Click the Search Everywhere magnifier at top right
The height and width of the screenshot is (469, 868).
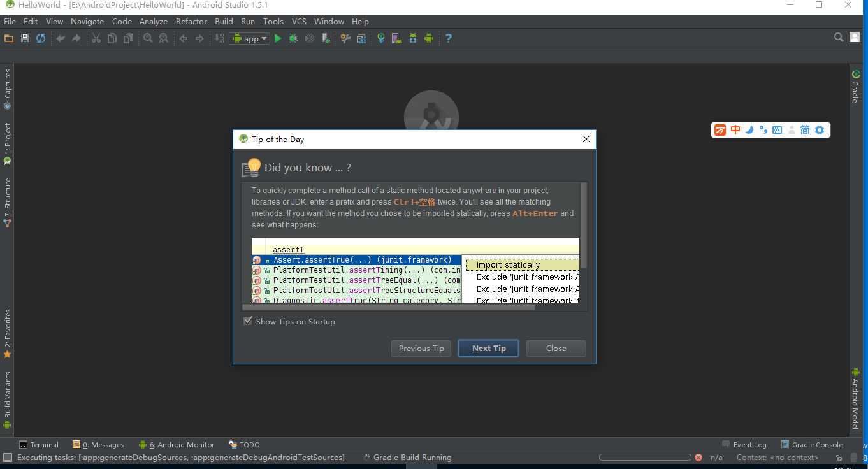pos(839,38)
